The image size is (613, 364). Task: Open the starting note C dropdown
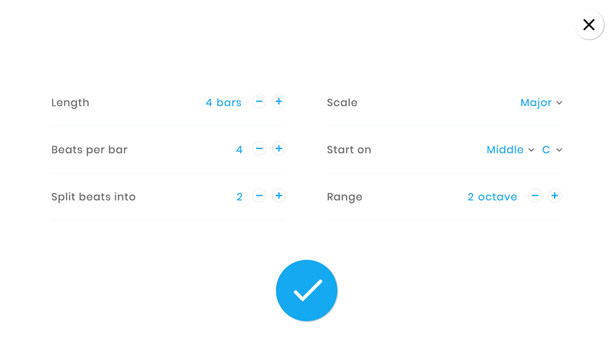tap(552, 150)
